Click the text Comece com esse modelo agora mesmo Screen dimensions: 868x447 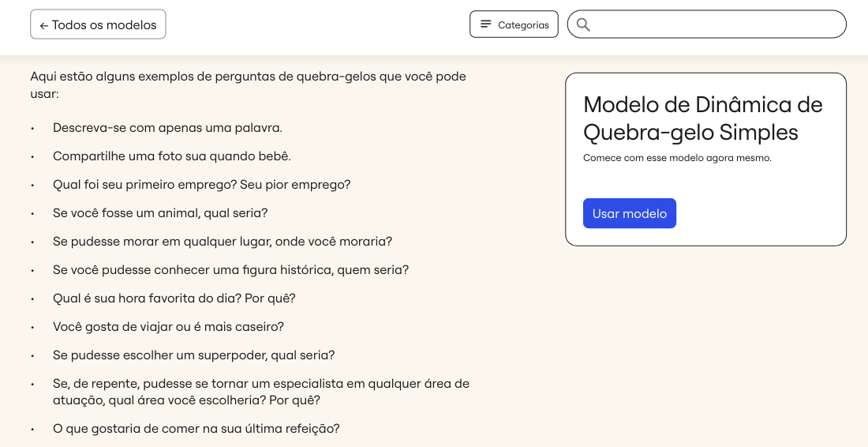677,158
